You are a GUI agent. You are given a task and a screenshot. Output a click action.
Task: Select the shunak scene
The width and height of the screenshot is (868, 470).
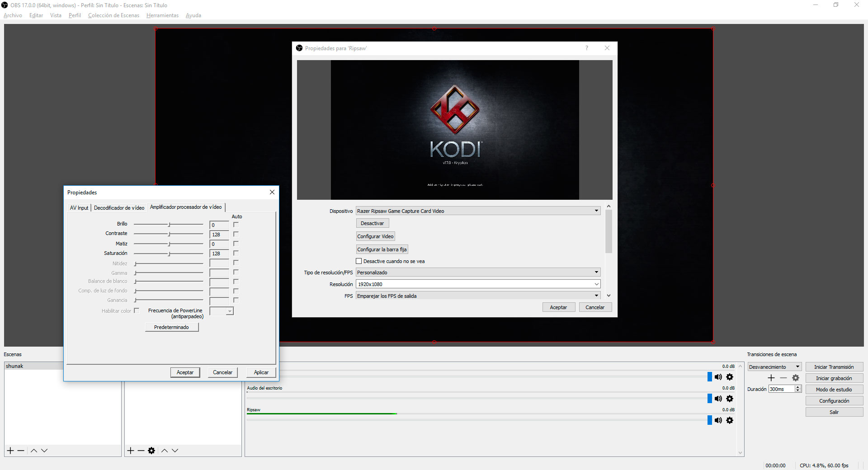(34, 366)
